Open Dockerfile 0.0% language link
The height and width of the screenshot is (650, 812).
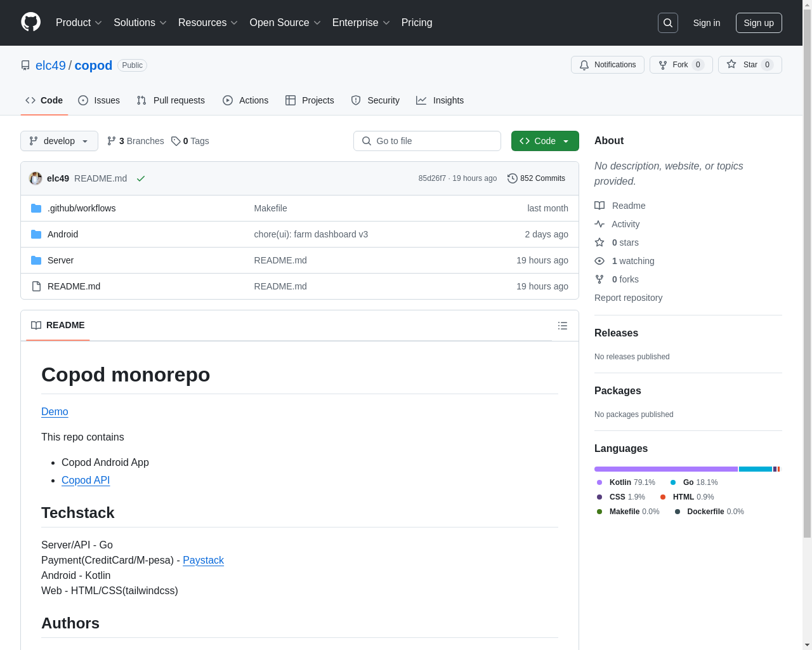(709, 512)
